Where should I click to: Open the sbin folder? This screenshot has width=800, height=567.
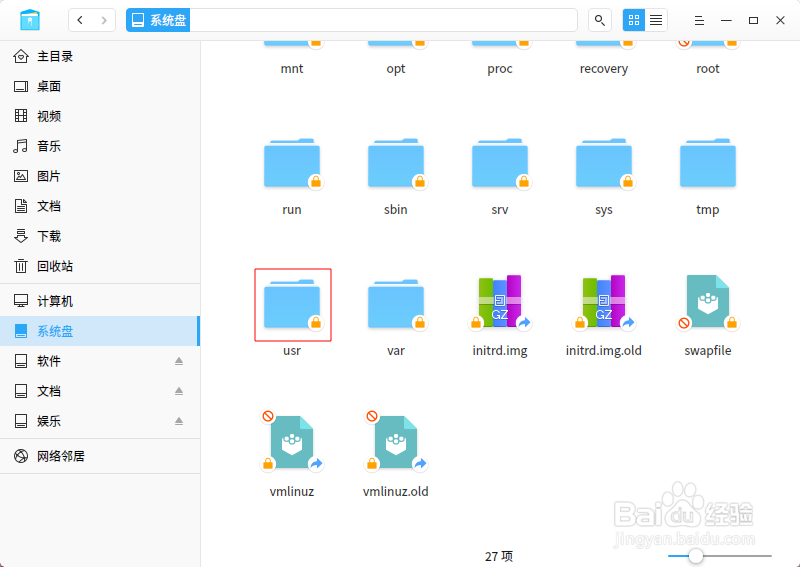coord(396,163)
